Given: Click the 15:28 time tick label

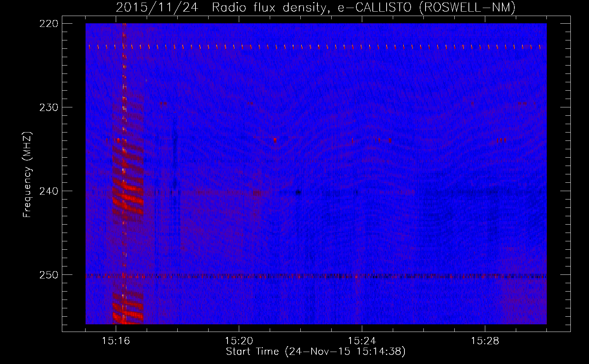Looking at the screenshot, I should [x=485, y=341].
